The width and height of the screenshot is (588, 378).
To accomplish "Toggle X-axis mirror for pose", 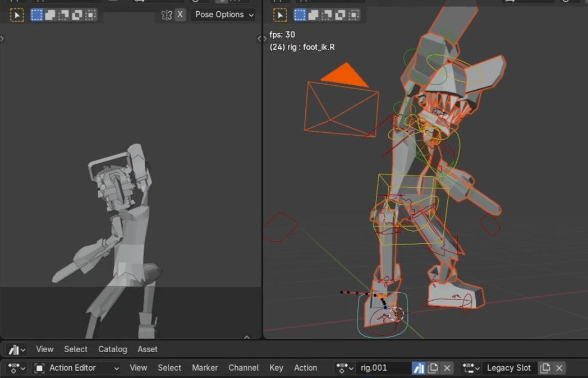I will click(180, 15).
